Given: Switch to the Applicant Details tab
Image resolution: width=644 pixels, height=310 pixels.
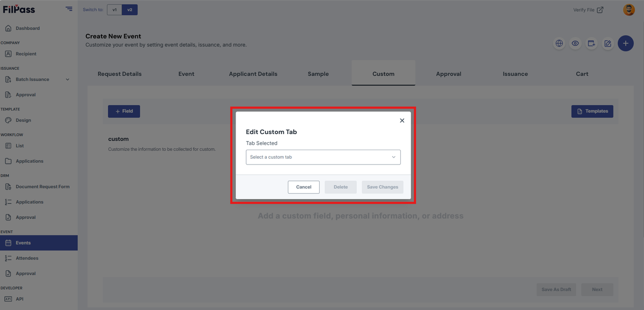Looking at the screenshot, I should 253,74.
